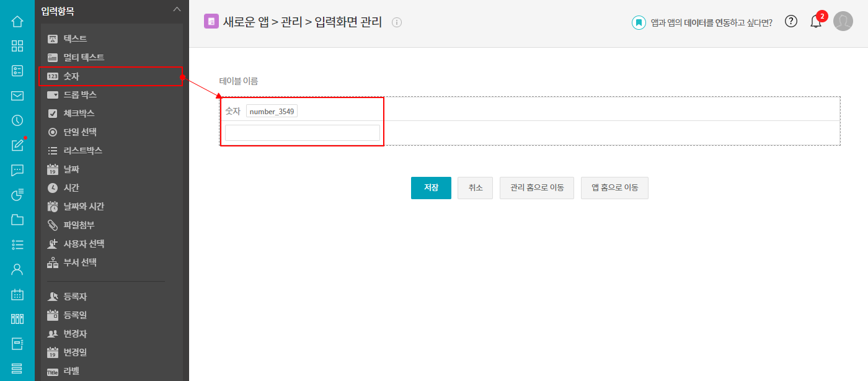Open the mail envelope icon

coord(17,96)
